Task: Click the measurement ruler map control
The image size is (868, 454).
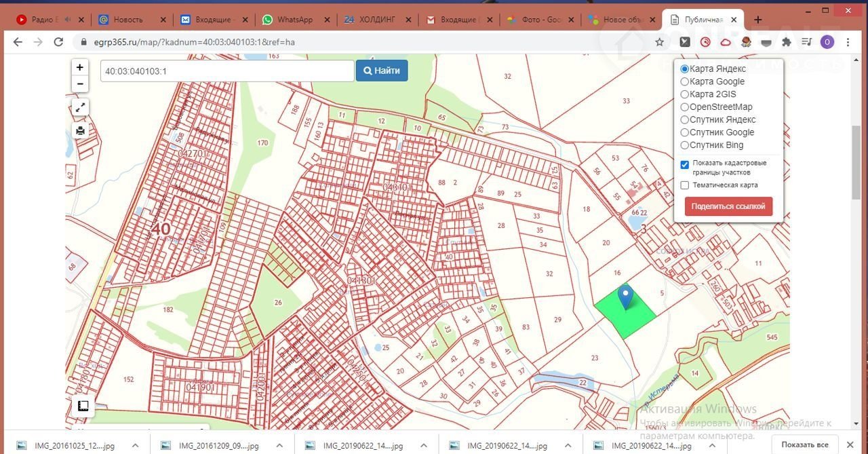Action: pos(83,406)
